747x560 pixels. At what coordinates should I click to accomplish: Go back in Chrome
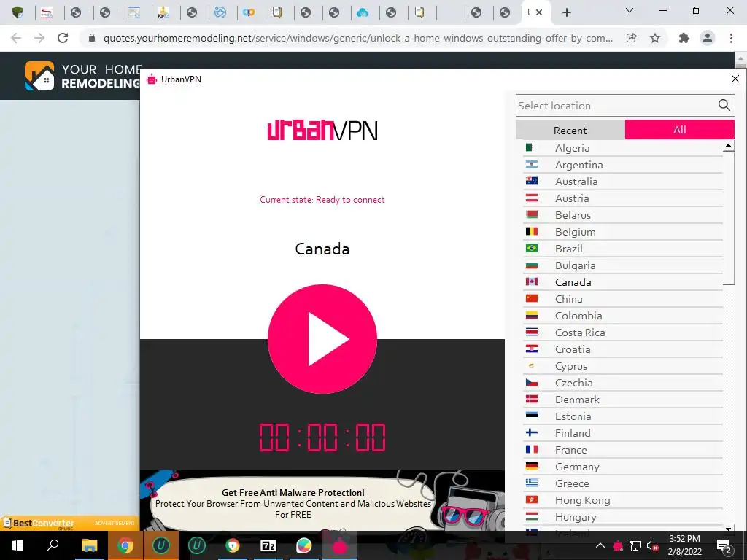point(16,38)
